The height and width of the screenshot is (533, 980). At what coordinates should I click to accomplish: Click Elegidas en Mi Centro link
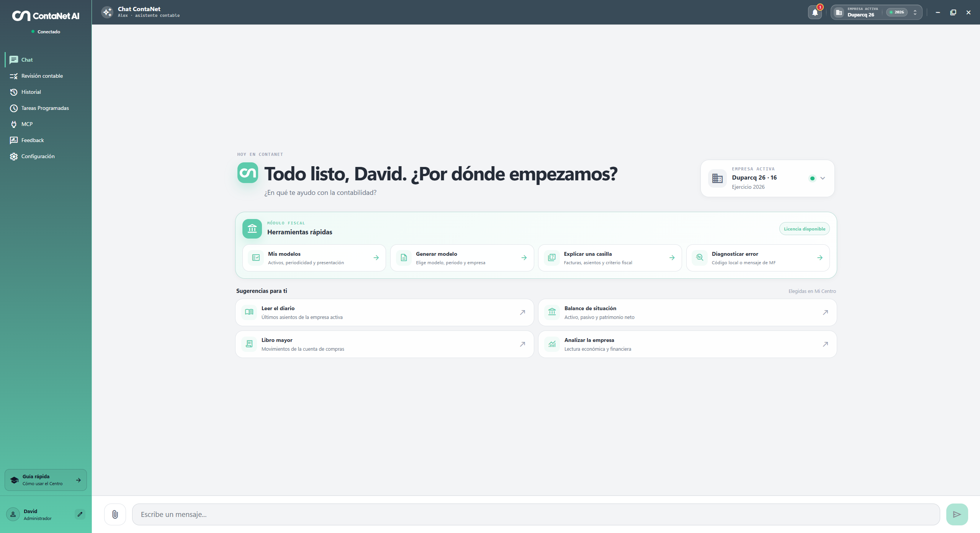[812, 291]
